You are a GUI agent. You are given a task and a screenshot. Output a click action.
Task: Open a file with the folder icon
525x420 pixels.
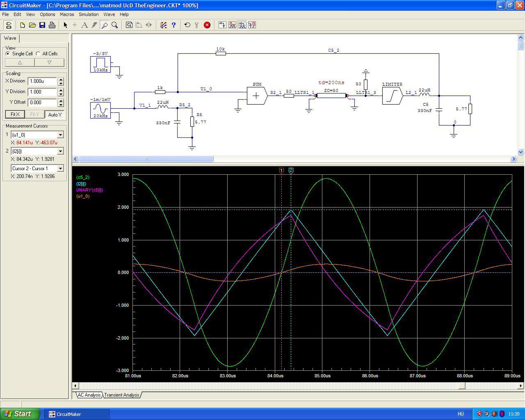[32, 25]
